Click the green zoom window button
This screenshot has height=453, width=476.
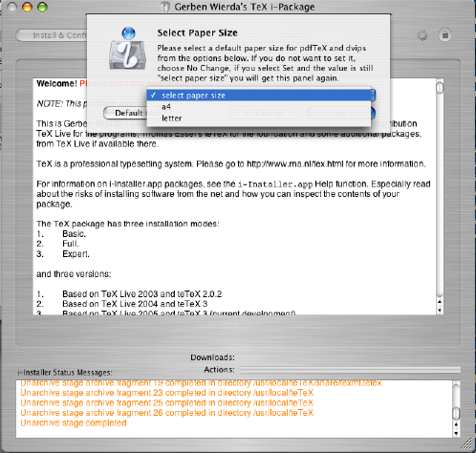click(42, 7)
